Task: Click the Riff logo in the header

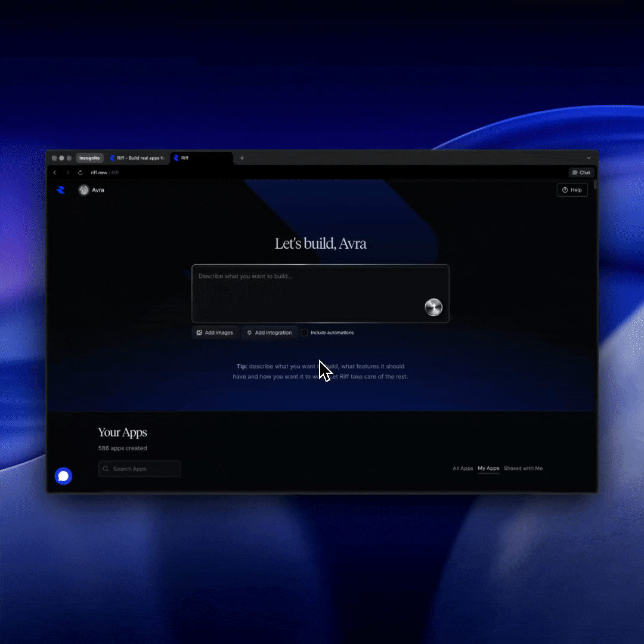Action: click(60, 190)
